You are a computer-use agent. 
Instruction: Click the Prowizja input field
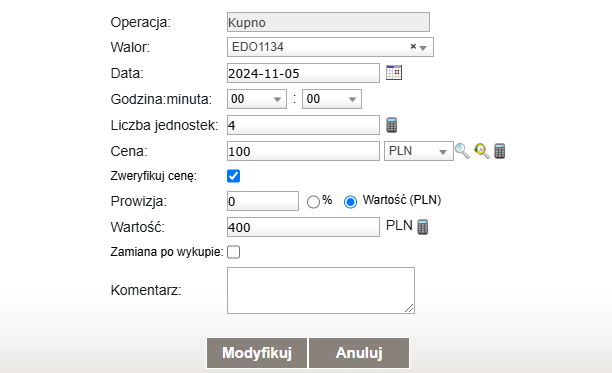click(263, 201)
